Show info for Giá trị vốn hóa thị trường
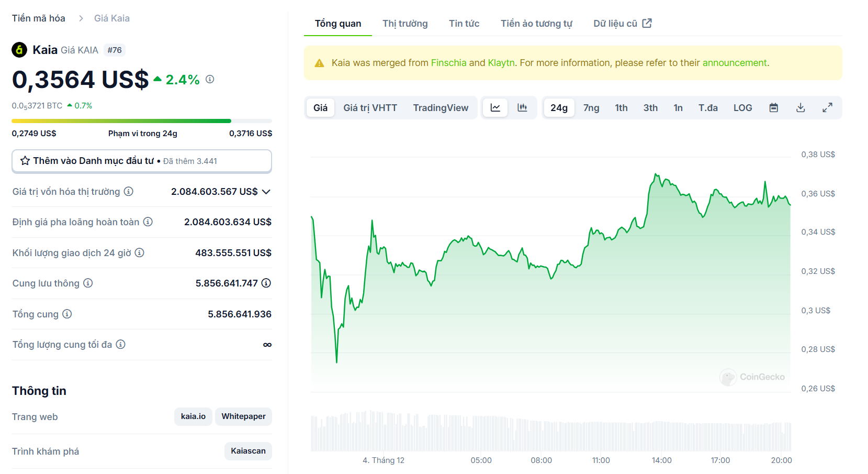 [129, 192]
